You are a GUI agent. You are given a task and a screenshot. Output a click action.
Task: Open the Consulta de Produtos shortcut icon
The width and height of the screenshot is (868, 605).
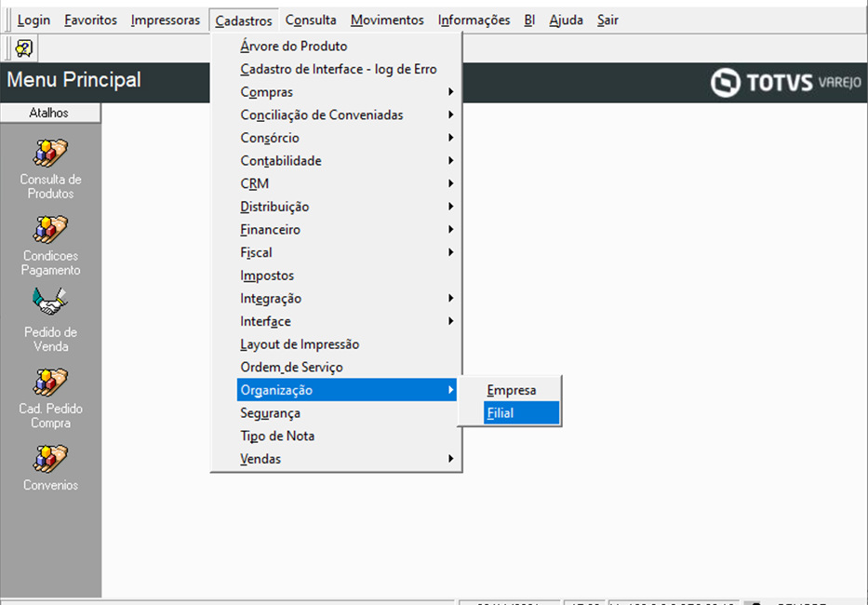(x=50, y=153)
